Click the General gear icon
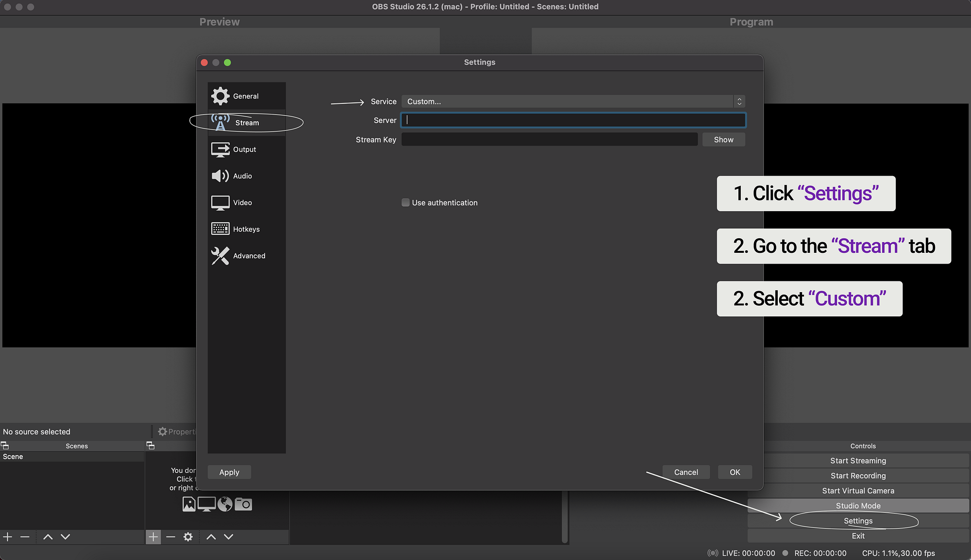 (x=220, y=96)
